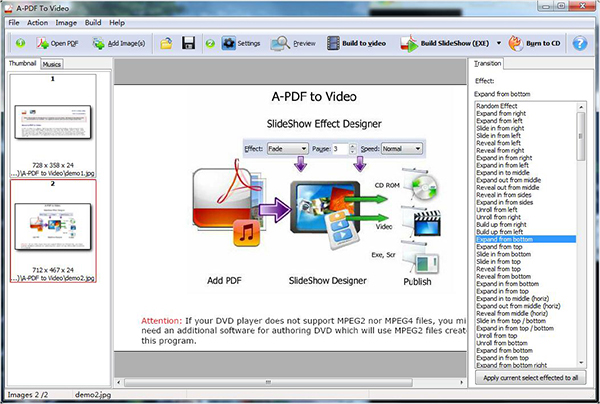Image resolution: width=600 pixels, height=404 pixels.
Task: Select Unroll from left in the effect list
Action: [496, 208]
